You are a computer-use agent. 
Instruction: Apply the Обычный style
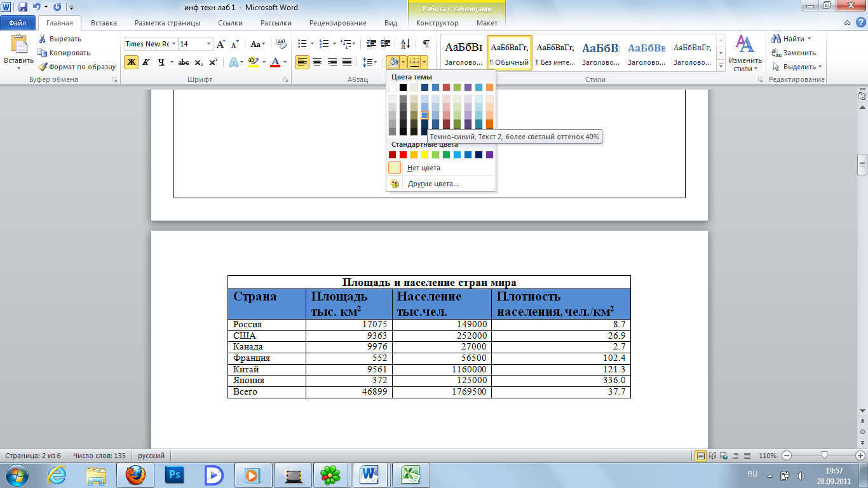(x=510, y=53)
